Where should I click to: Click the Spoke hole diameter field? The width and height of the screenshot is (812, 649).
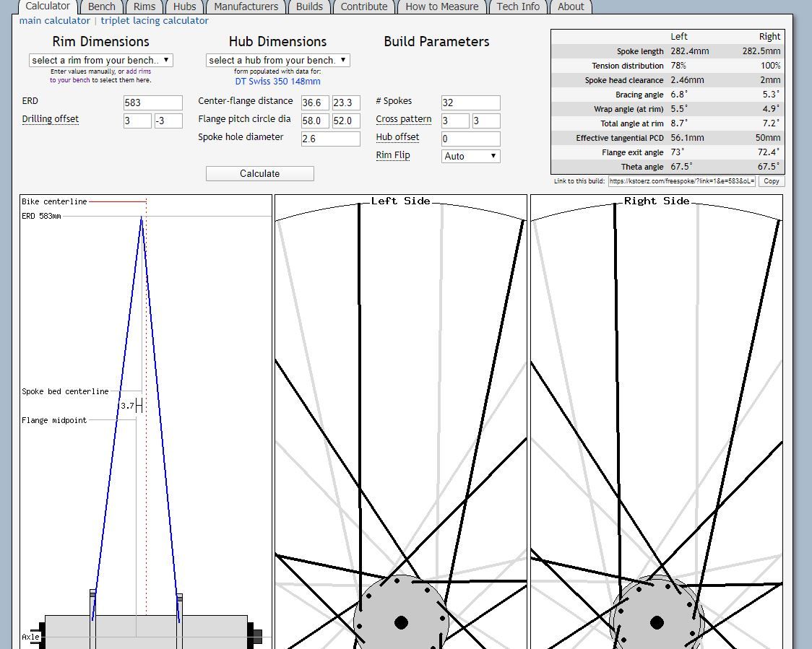330,139
